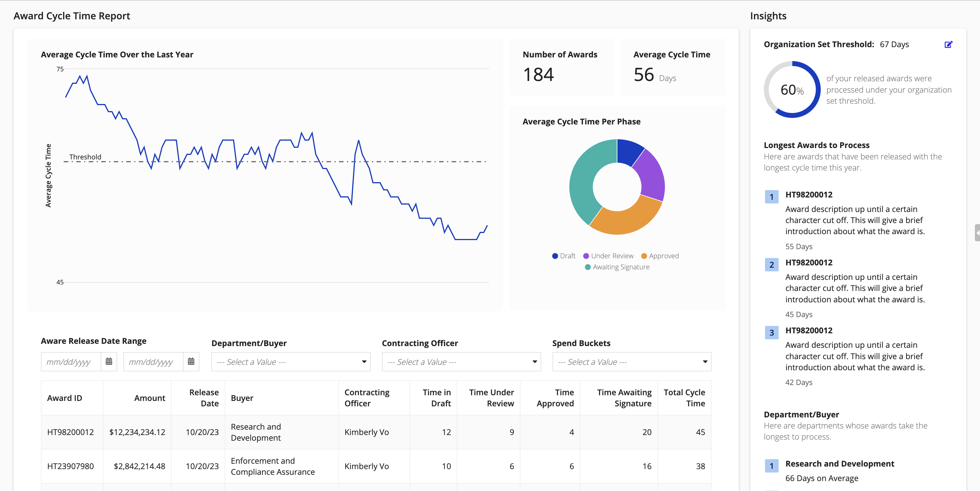980x491 pixels.
Task: Toggle Awaiting Signature legend entry
Action: coord(617,267)
